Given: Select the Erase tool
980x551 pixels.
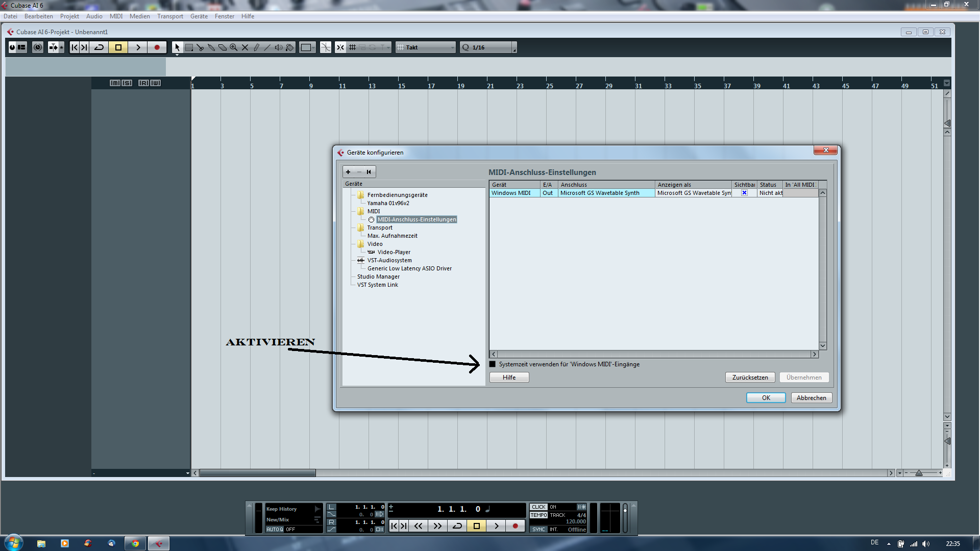Looking at the screenshot, I should [223, 47].
